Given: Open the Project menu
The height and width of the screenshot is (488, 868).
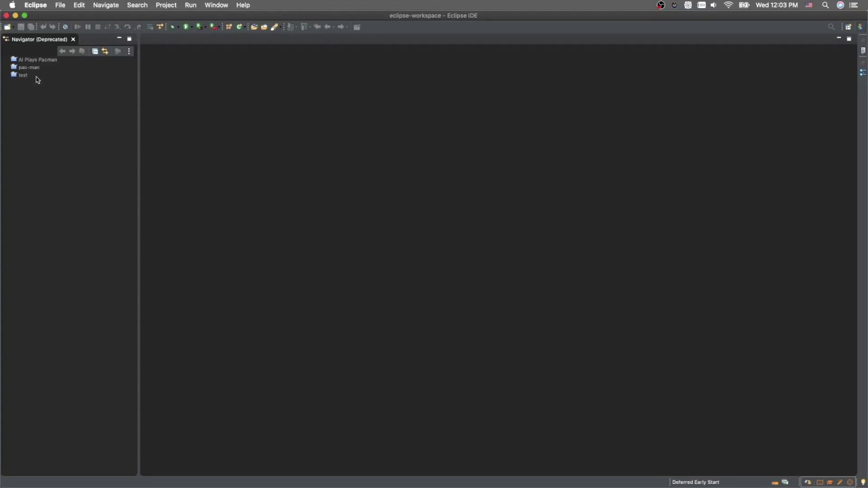Looking at the screenshot, I should pos(166,5).
